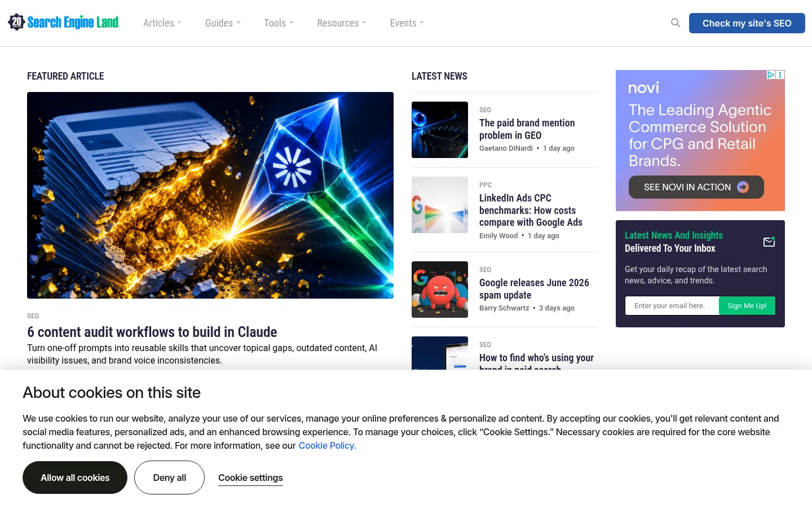This screenshot has height=508, width=812.
Task: Click the novi brand logo in ad
Action: pos(643,88)
